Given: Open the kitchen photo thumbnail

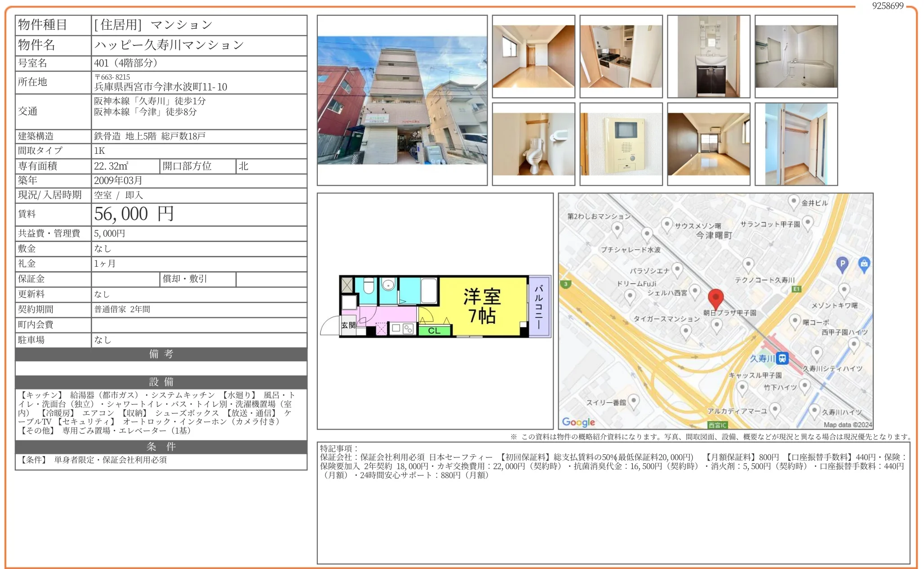Looking at the screenshot, I should pyautogui.click(x=621, y=56).
